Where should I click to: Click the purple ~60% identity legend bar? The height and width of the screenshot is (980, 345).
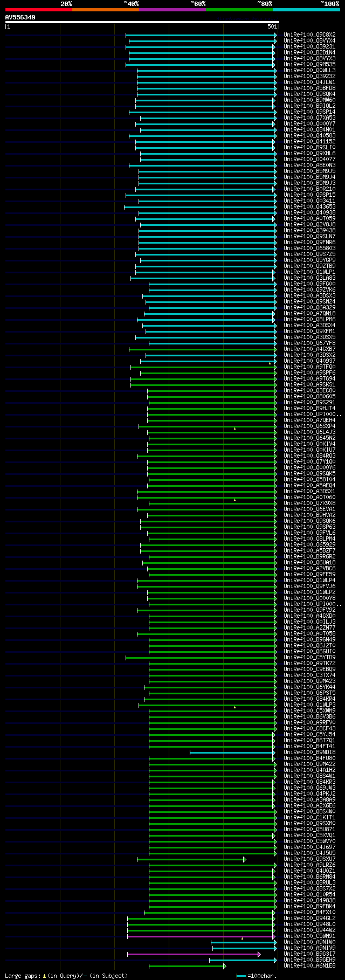tap(172, 10)
